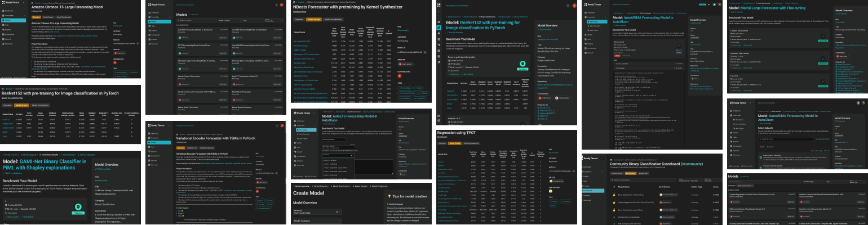Click Edit overview in ResNet152 benchmark page
Screen dimensions: 868x225
[545, 29]
